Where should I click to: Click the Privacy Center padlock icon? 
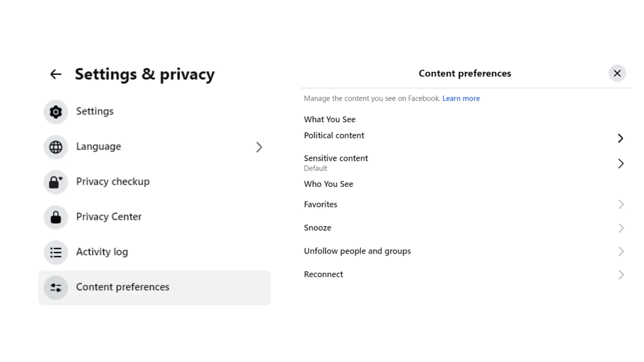tap(56, 218)
